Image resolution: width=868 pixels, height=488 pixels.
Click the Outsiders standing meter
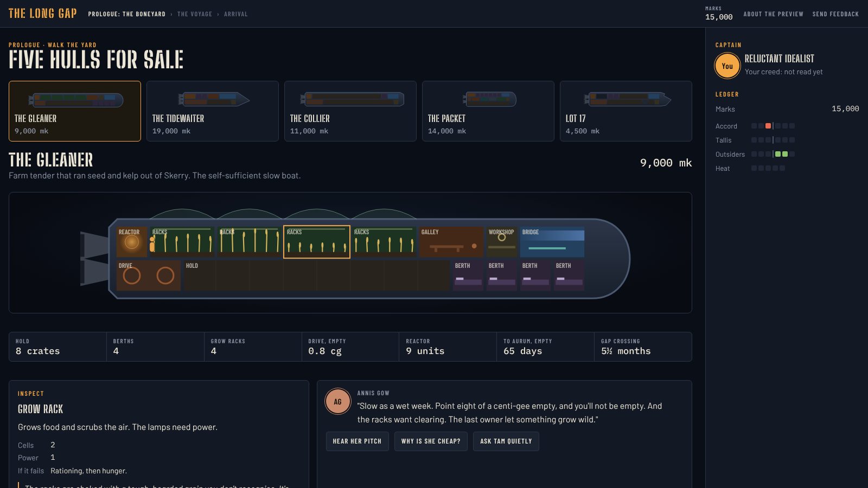coord(773,154)
